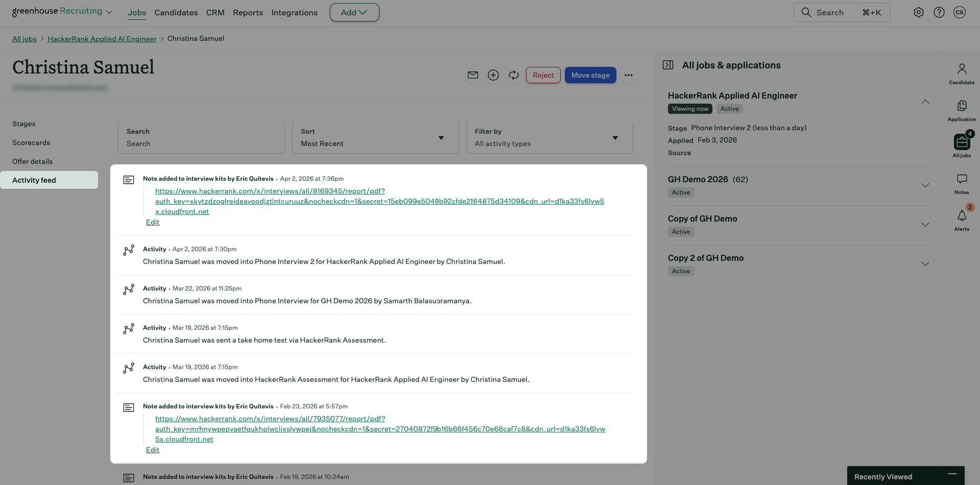Click activity icon for Apr 2 7:30pm entry
980x485 pixels.
point(129,250)
